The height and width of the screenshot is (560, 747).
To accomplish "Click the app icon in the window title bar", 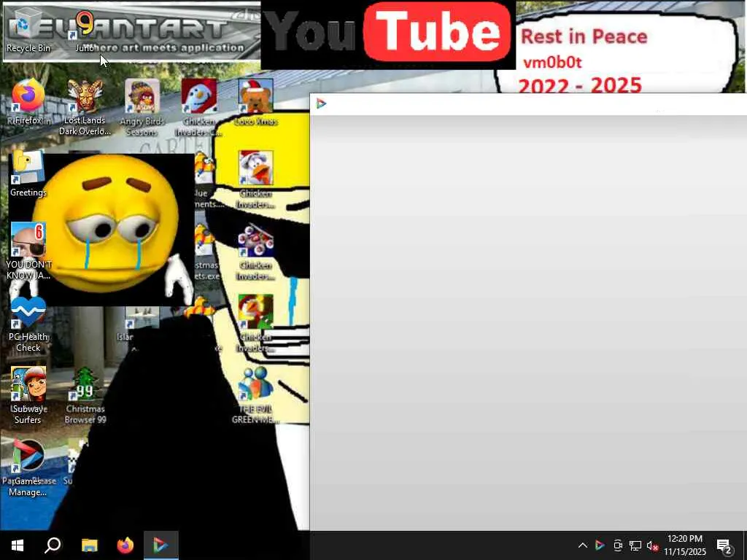I will point(321,104).
